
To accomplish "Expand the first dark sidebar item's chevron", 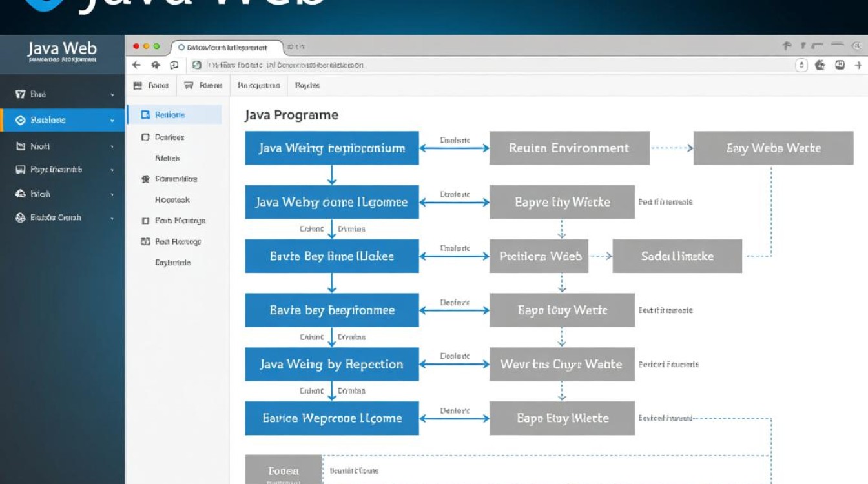I will point(112,95).
